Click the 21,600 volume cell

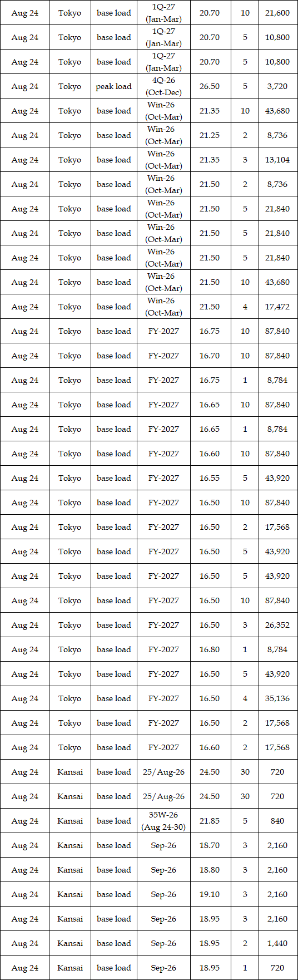277,13
